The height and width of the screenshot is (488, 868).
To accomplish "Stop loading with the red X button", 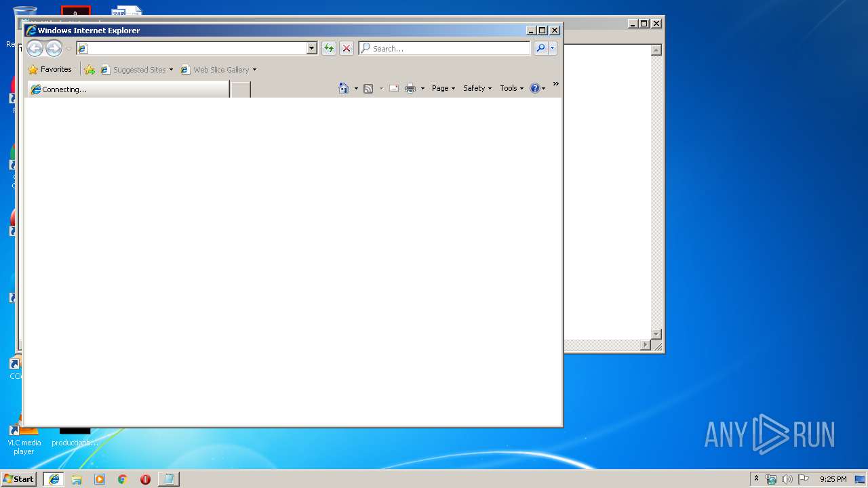I will coord(347,48).
